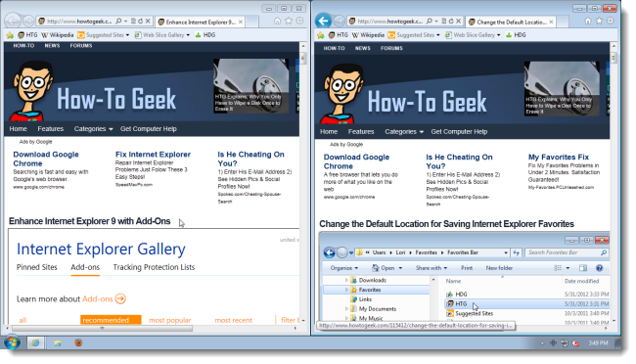The height and width of the screenshot is (364, 636).
Task: Click left window horizontal scrollbar
Action: 102,329
